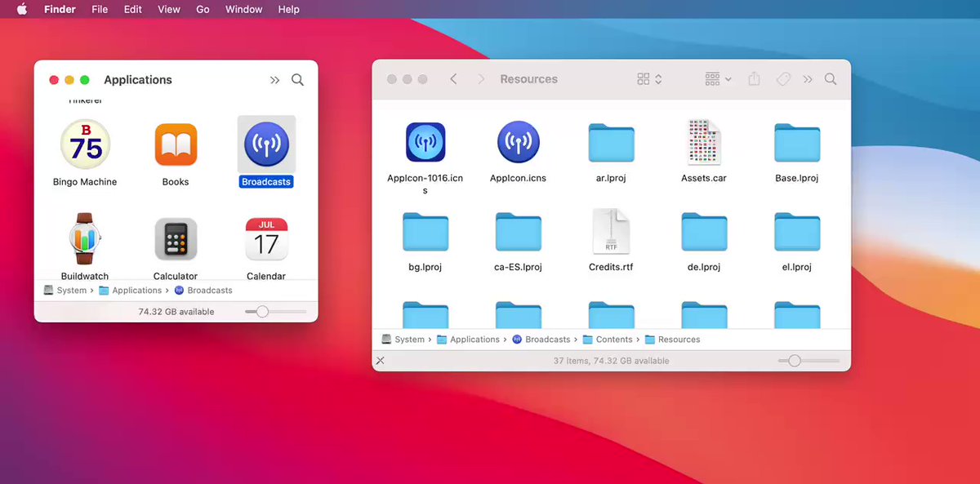The width and height of the screenshot is (980, 484).
Task: Click the Share button in Resources toolbar
Action: pos(755,79)
